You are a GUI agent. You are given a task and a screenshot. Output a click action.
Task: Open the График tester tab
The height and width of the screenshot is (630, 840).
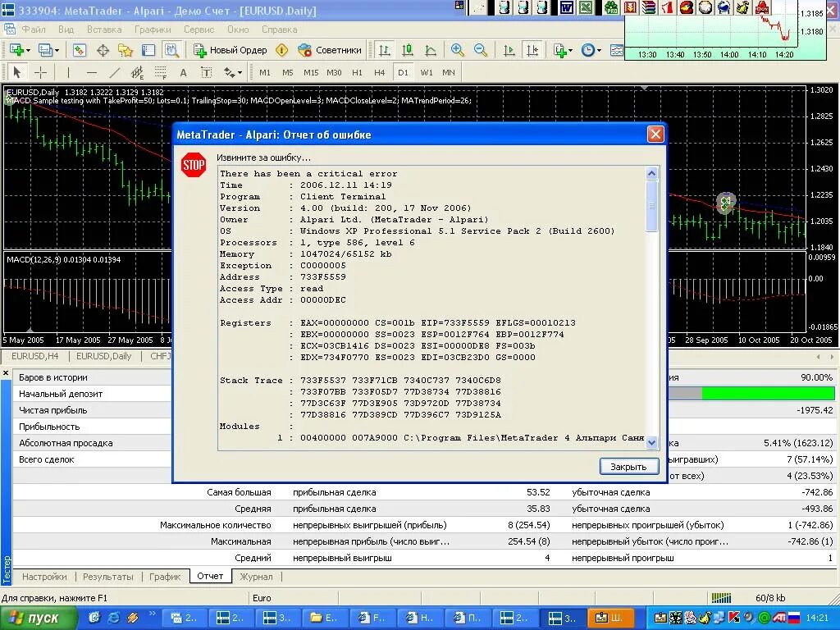[165, 577]
